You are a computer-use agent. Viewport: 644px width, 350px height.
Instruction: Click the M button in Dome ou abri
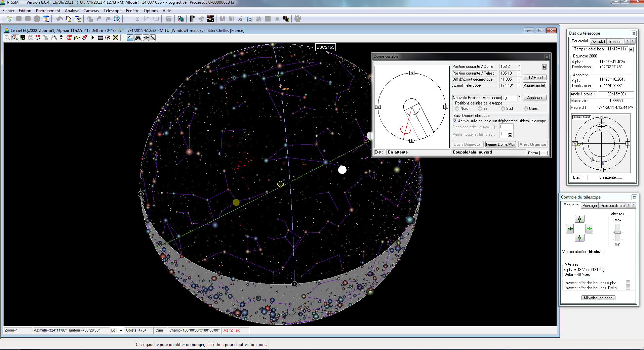544,67
